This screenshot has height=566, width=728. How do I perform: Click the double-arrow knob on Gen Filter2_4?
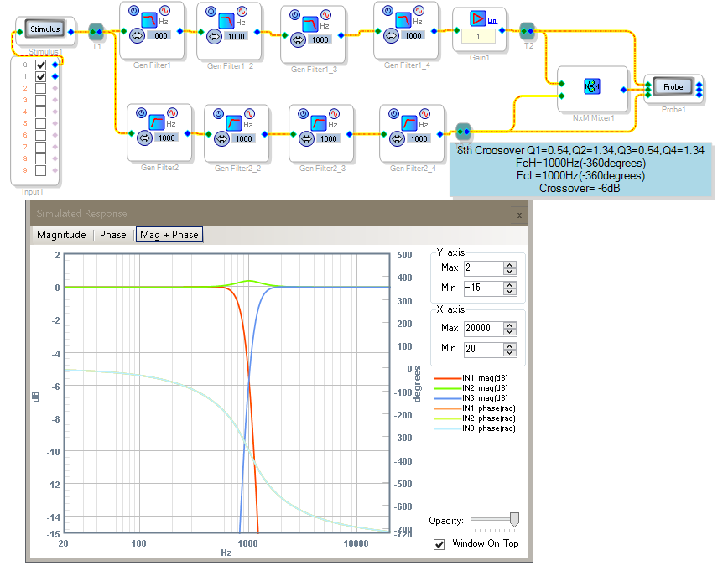pyautogui.click(x=397, y=139)
